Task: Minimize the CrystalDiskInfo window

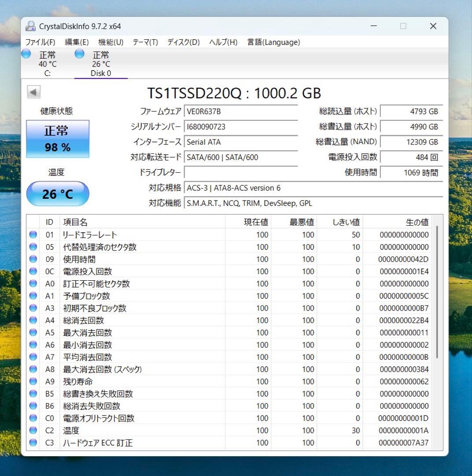Action: tap(374, 26)
